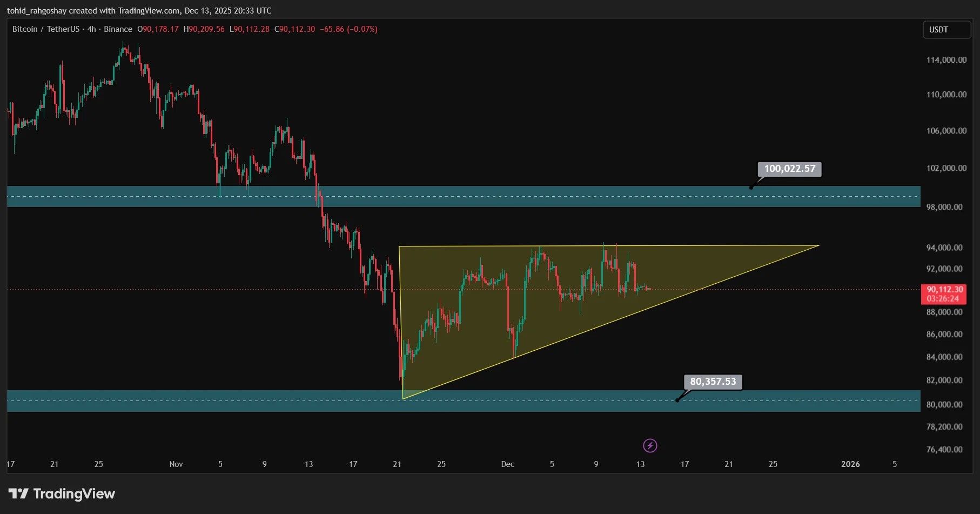
Task: Select the 80,357.53 price callout label
Action: coord(713,382)
